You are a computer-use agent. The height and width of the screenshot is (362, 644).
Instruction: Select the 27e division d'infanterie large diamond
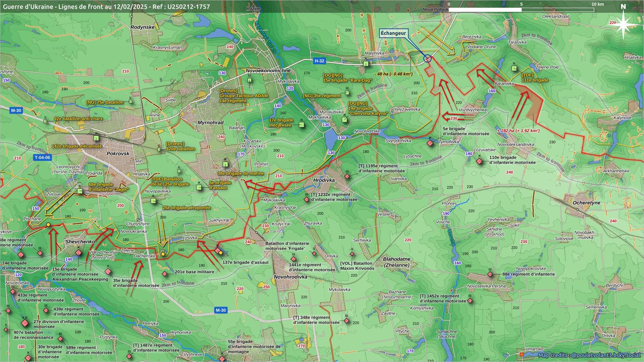(24, 323)
